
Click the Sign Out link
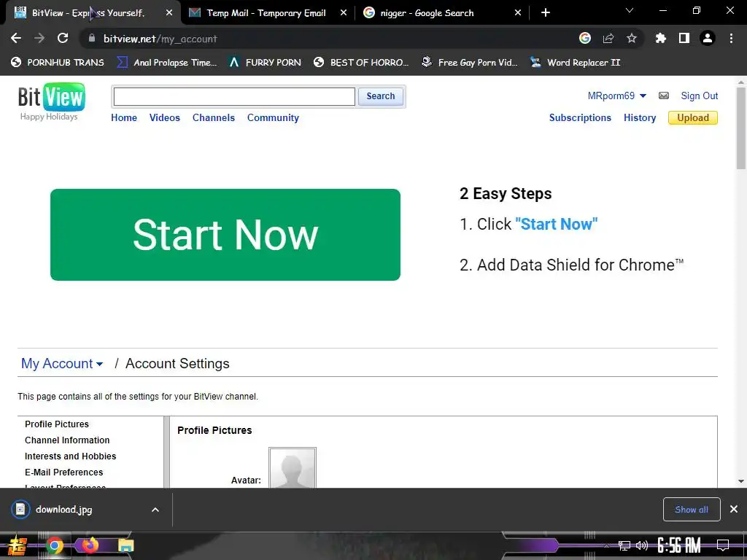(x=700, y=96)
